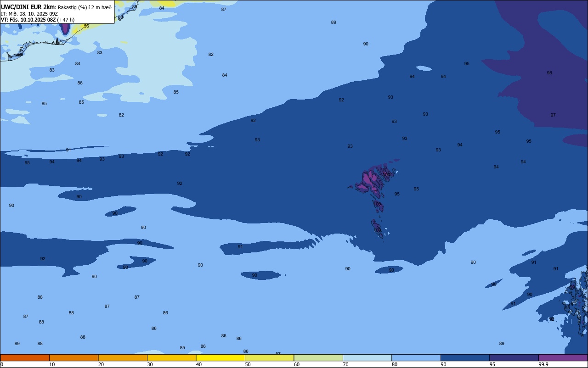Click the large purple main island area
The image size is (588, 368).
[x=369, y=180]
